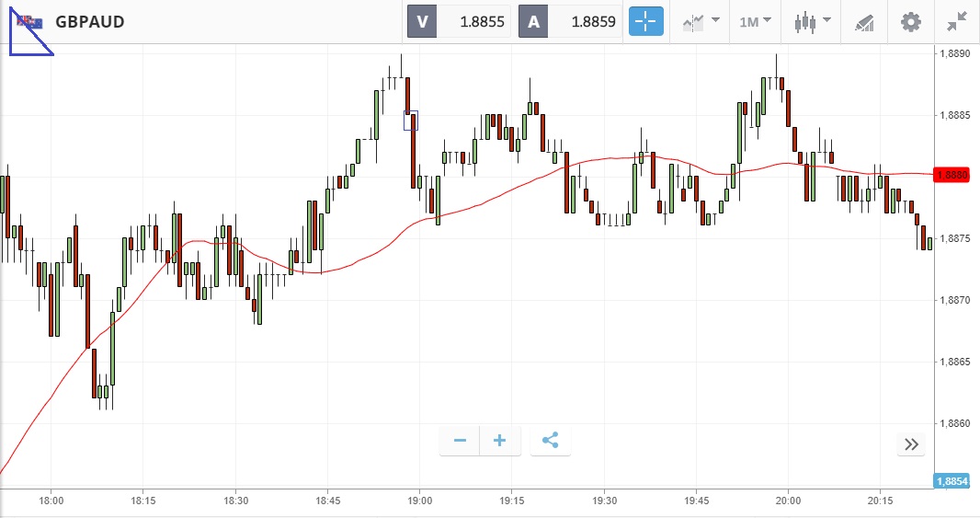Toggle the crosshair cursor button
The width and height of the screenshot is (980, 518).
(x=645, y=21)
